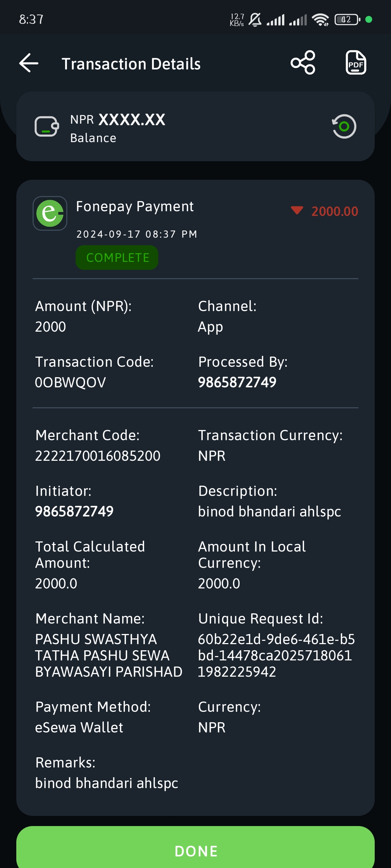This screenshot has width=391, height=868.
Task: Tap the COMPLETE status badge
Action: (117, 258)
